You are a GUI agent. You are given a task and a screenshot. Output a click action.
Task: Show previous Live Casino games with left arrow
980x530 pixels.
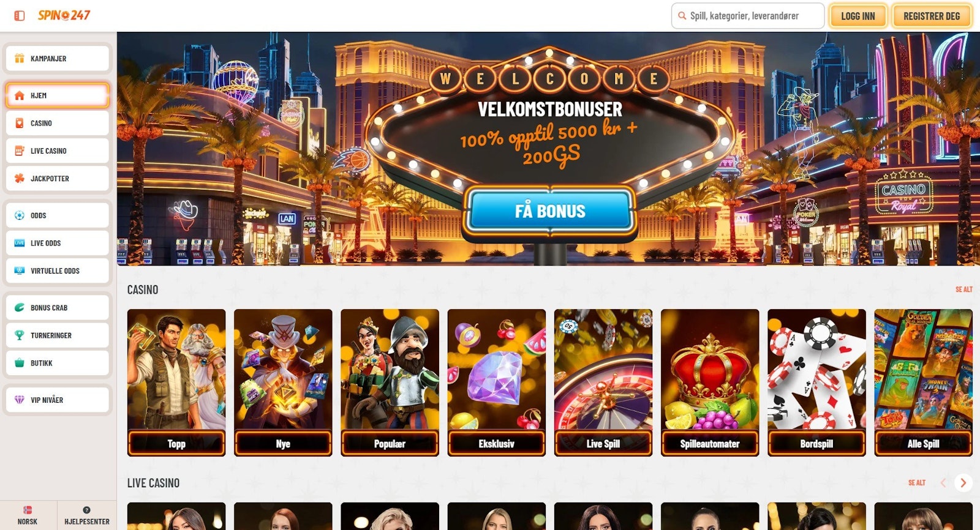[943, 483]
